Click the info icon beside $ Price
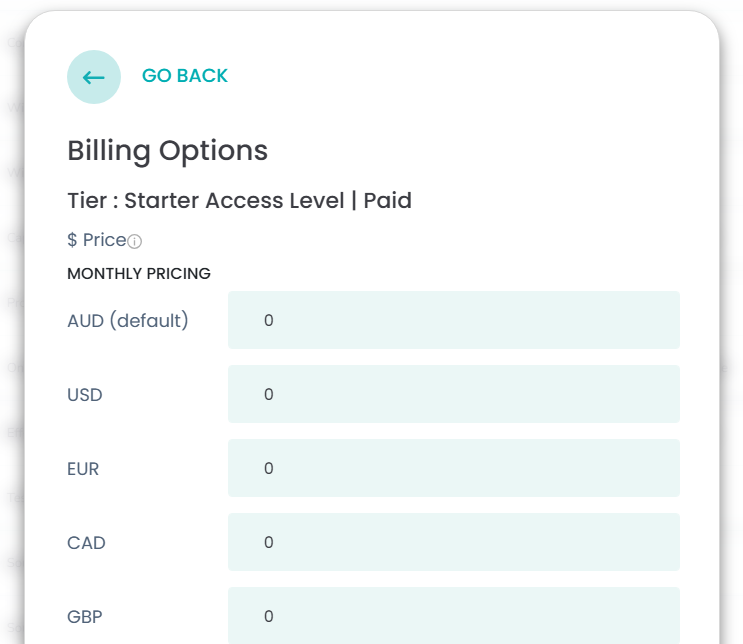 [135, 241]
